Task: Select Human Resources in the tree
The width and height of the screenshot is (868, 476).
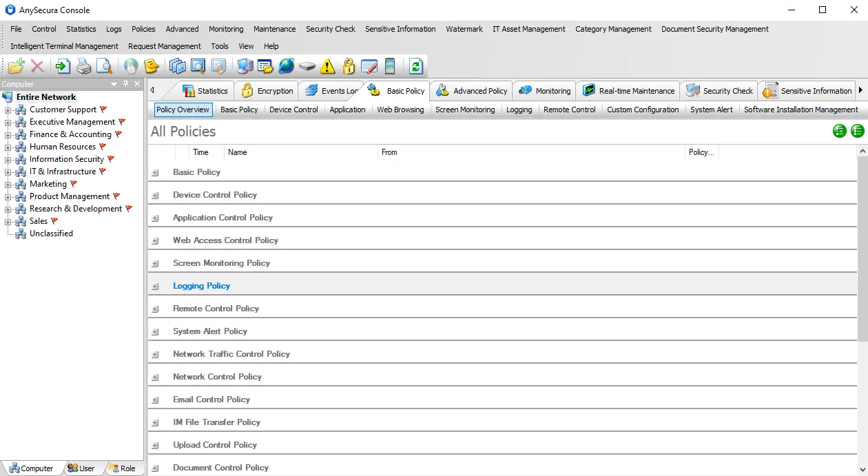Action: pos(63,147)
